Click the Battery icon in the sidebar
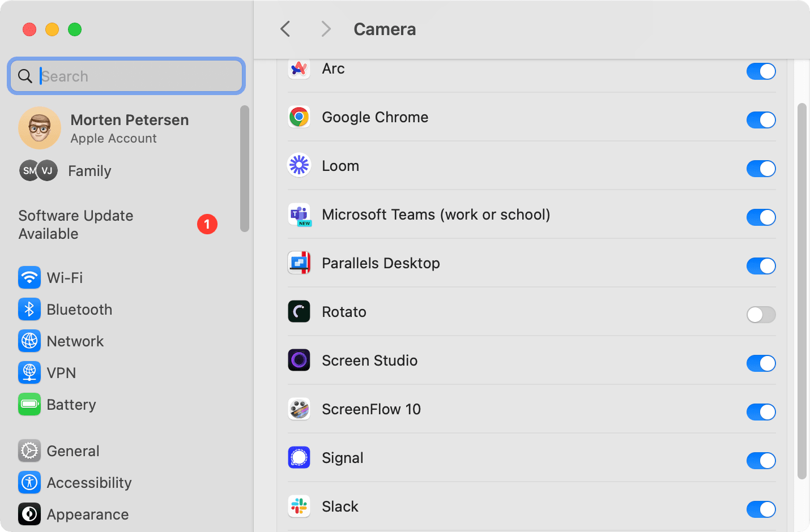The width and height of the screenshot is (810, 532). click(29, 404)
